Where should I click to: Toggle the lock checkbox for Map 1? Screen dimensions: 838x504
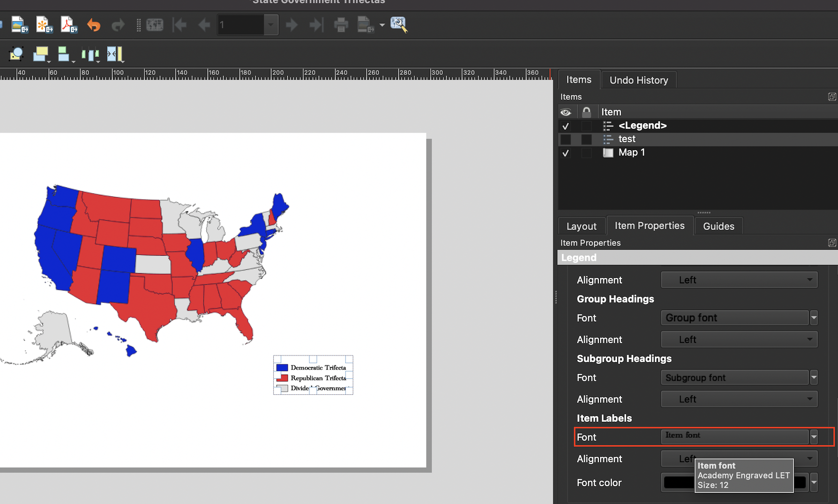pyautogui.click(x=586, y=153)
